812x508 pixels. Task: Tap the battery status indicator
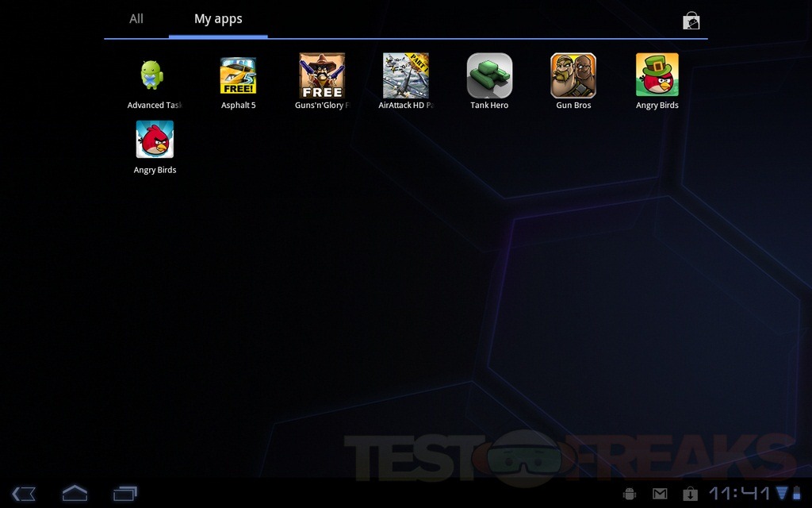pyautogui.click(x=797, y=494)
